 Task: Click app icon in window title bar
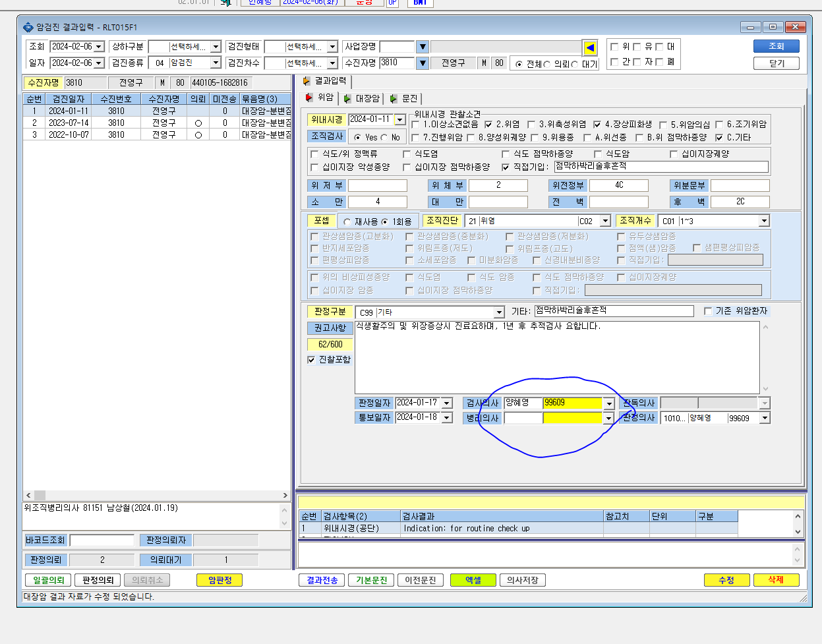point(28,27)
